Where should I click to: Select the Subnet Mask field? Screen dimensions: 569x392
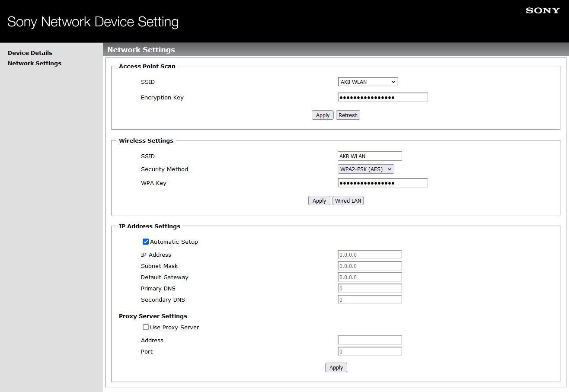pos(369,266)
